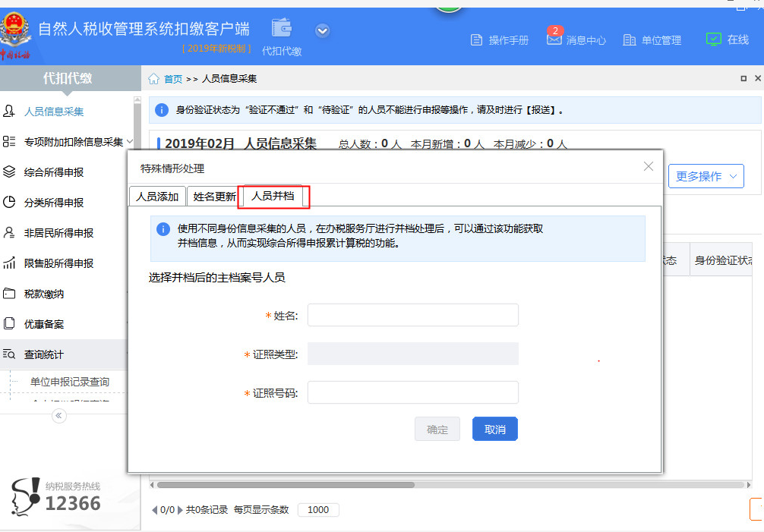
Task: Click the home icon in breadcrumb
Action: (x=153, y=79)
